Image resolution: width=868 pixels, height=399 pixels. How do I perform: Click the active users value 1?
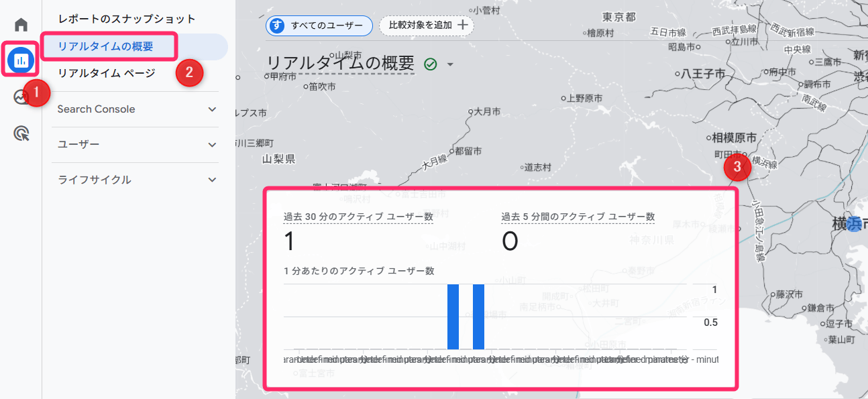click(290, 241)
